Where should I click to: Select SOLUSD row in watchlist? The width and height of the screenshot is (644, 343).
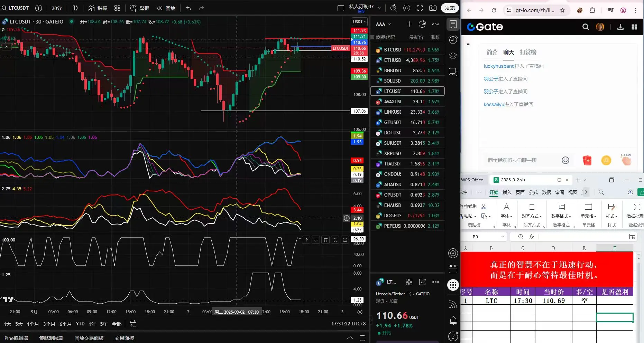pyautogui.click(x=407, y=81)
